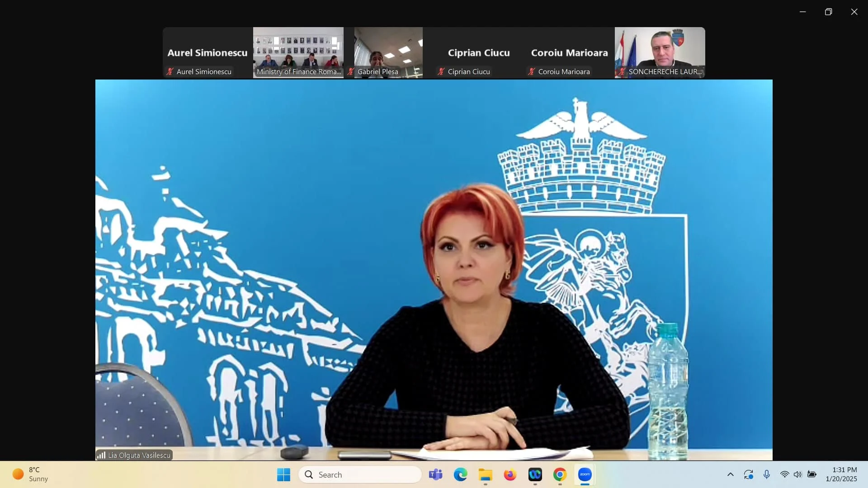Unmute Aurel Simionescu's microphone

(x=170, y=71)
